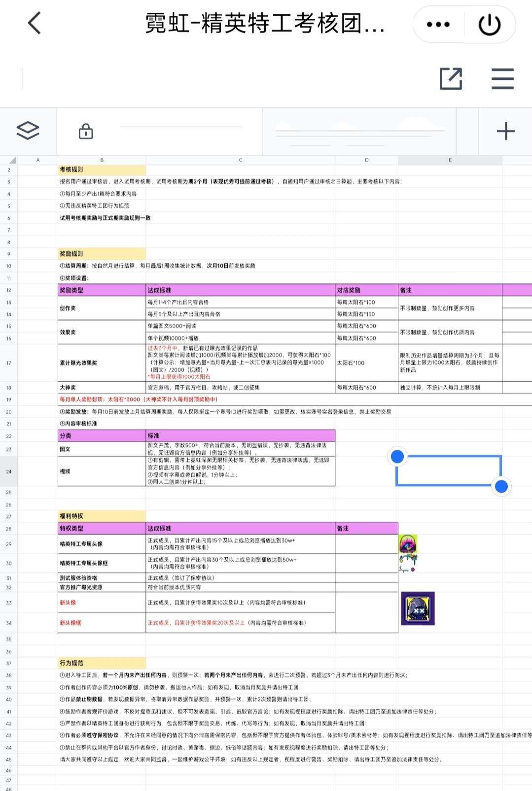The height and width of the screenshot is (791, 532).
Task: Select the 行为规范 heading cell
Action: click(x=102, y=663)
